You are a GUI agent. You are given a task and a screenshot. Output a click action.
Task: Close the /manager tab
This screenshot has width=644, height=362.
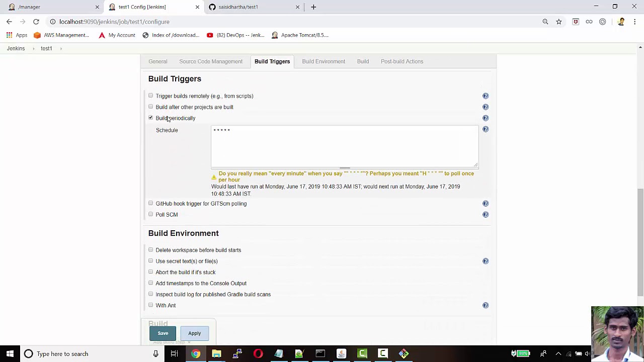point(97,7)
